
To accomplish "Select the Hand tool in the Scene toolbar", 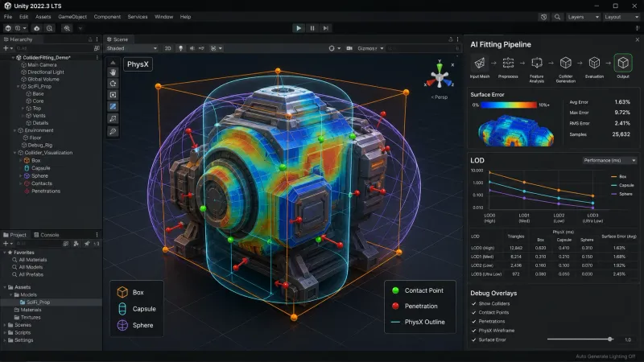I will point(113,72).
